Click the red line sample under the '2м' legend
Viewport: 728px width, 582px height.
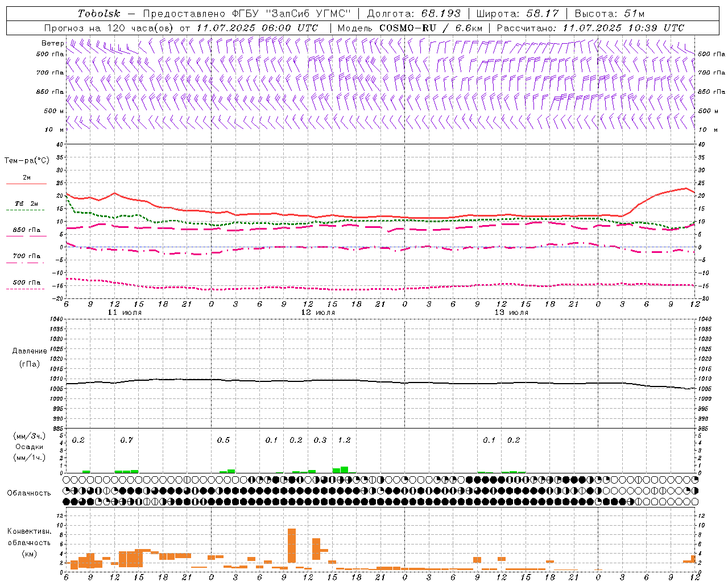click(x=26, y=184)
